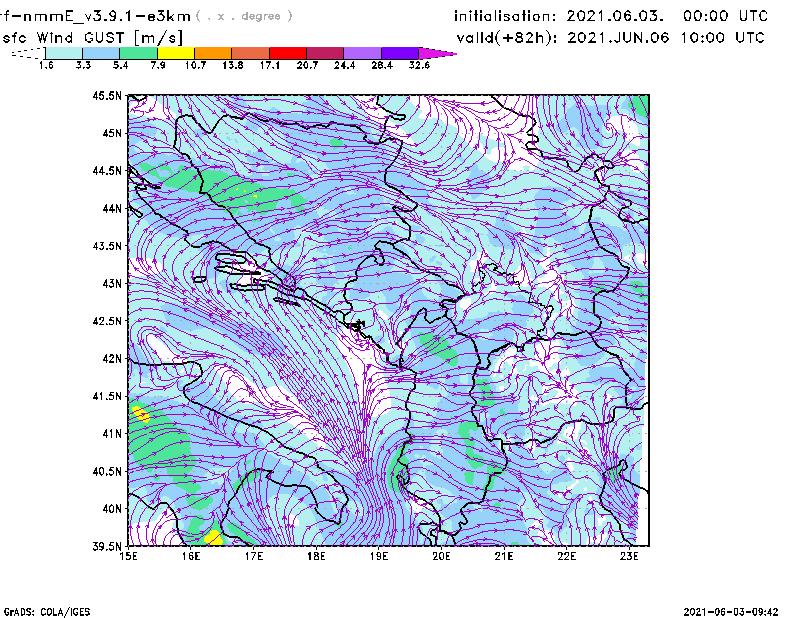This screenshot has width=800, height=618.
Task: Click the model name "nmmE_v3.9.1-e3km"
Action: point(107,16)
